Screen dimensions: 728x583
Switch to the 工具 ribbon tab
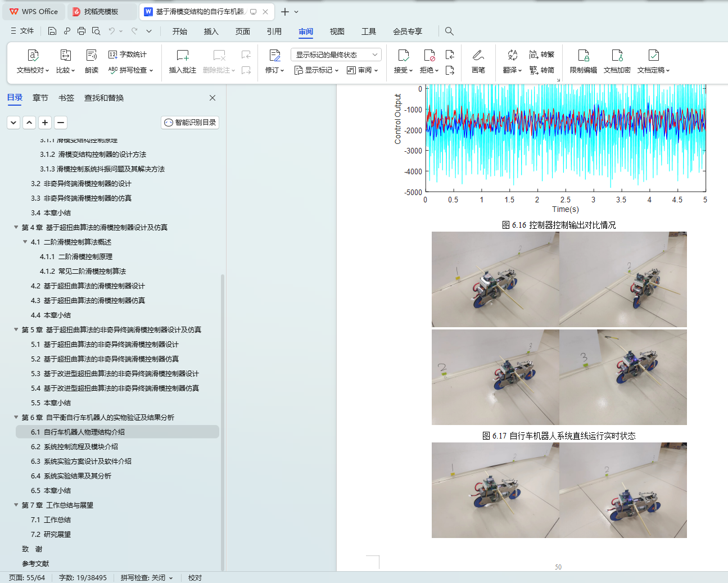369,31
